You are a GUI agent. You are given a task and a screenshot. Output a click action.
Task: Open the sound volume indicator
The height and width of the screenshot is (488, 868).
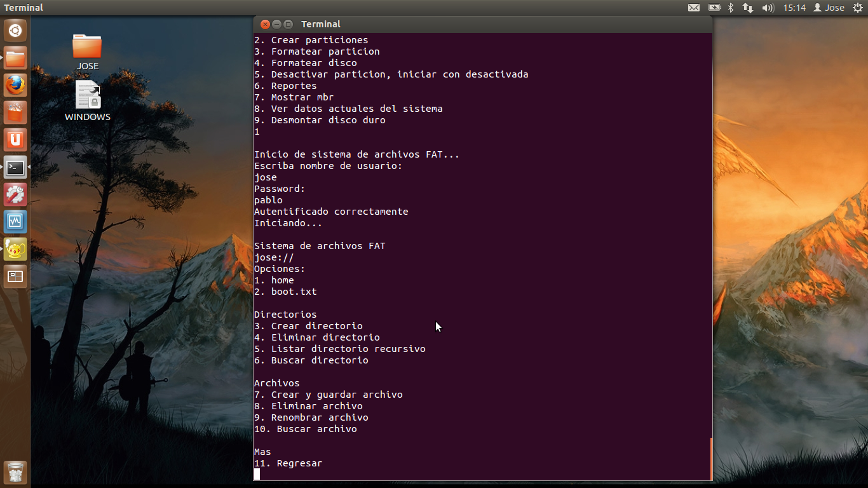point(768,8)
